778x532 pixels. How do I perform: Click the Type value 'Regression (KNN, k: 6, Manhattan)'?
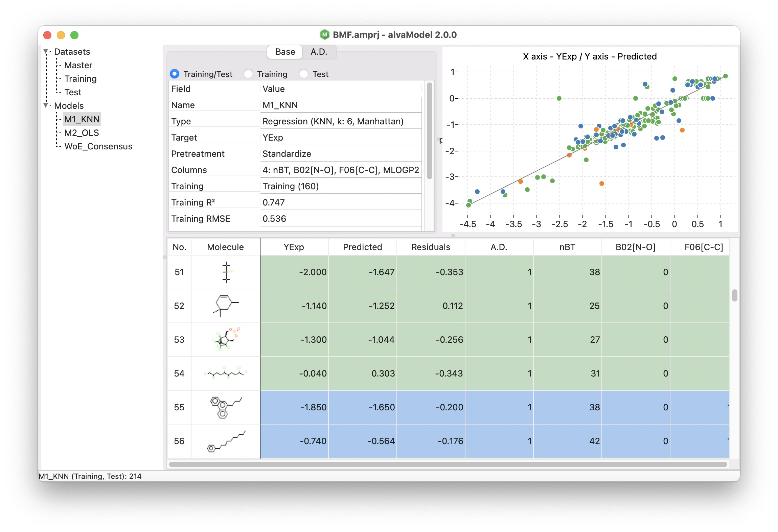click(x=341, y=121)
